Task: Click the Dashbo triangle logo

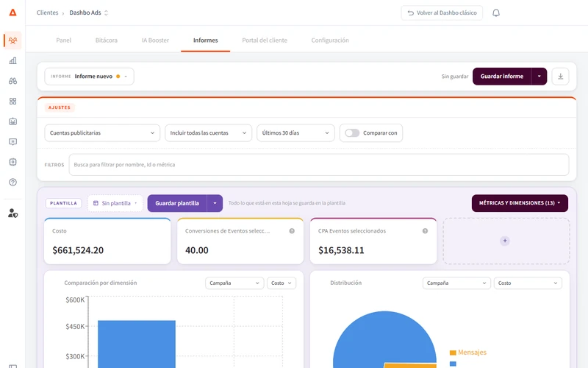Action: click(12, 13)
